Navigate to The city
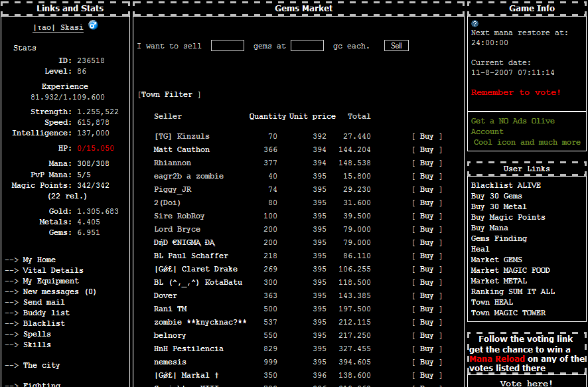The image size is (588, 387). tap(41, 366)
